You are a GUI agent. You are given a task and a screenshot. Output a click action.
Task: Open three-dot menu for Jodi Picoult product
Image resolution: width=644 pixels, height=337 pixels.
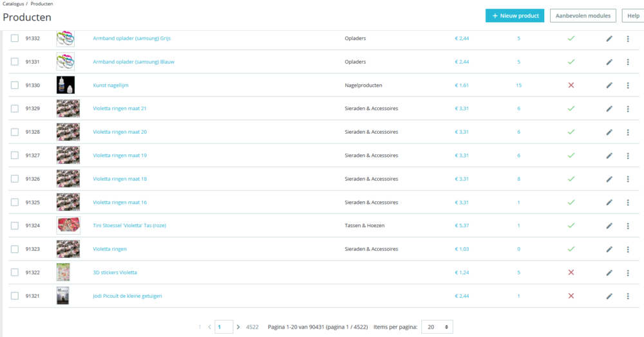[627, 296]
